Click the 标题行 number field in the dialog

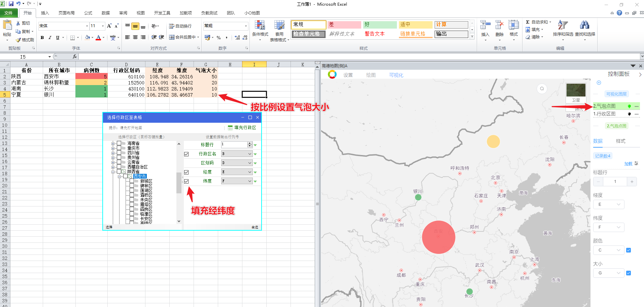(x=234, y=145)
